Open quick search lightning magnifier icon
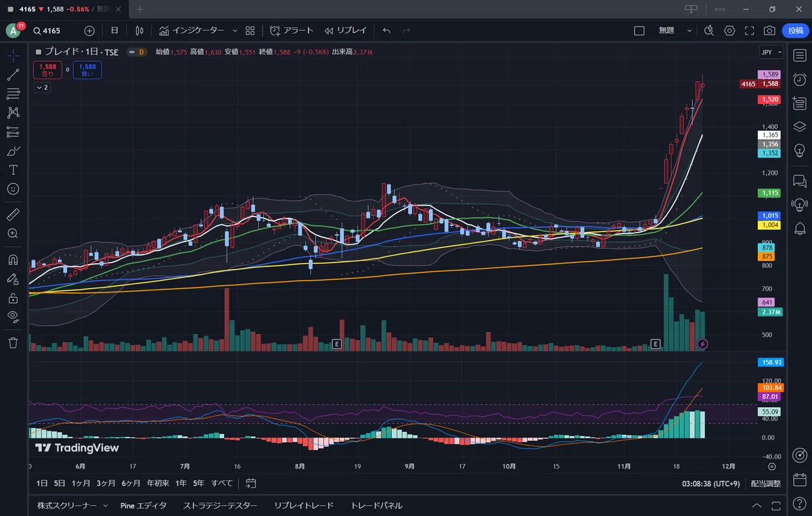 click(708, 30)
